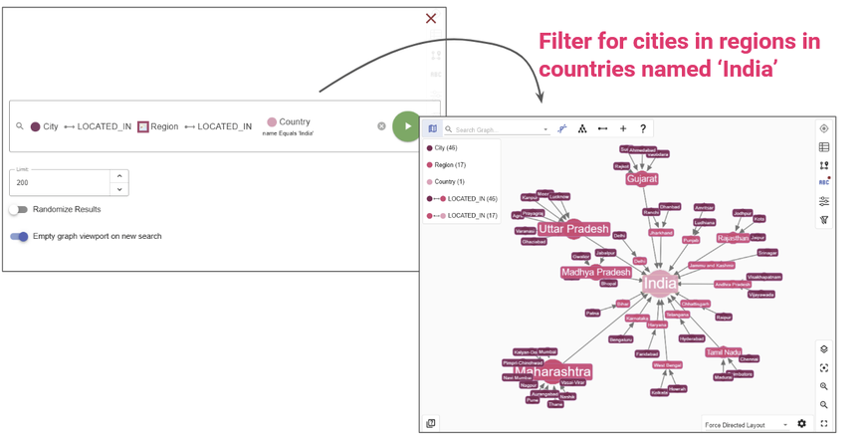Screen dimensions: 868x440
Task: Select the Andhra Pradesh node
Action: [733, 285]
